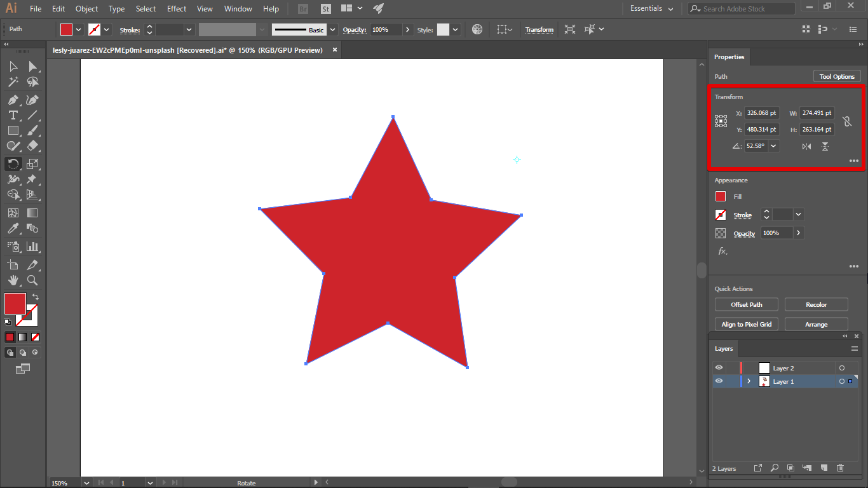Click the Recolor quick action button
Viewport: 868px width, 488px height.
coord(816,304)
